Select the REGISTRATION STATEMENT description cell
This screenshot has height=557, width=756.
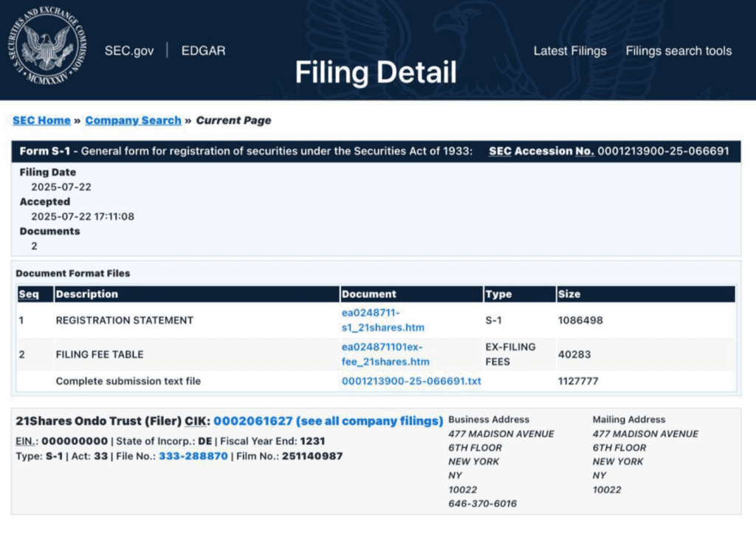tap(124, 320)
